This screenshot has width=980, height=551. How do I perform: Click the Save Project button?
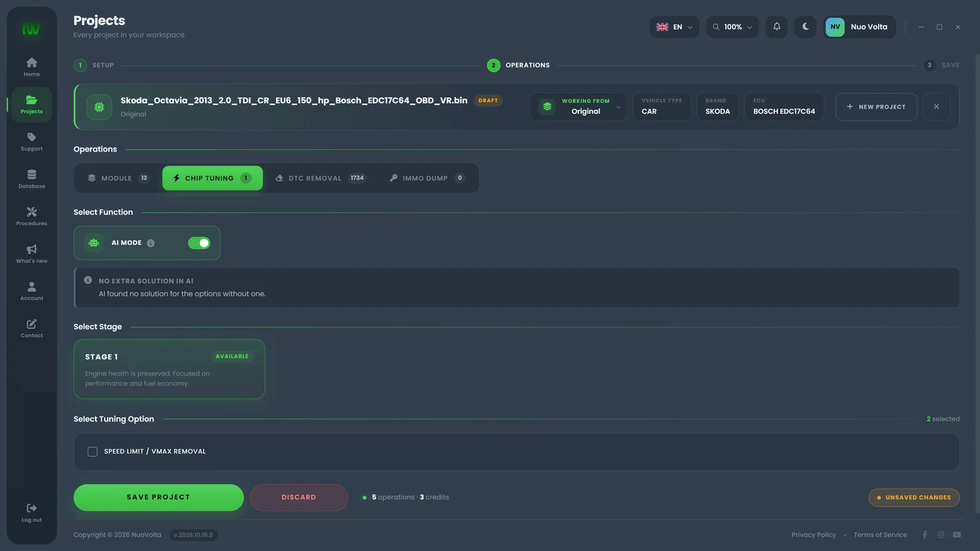pos(159,498)
